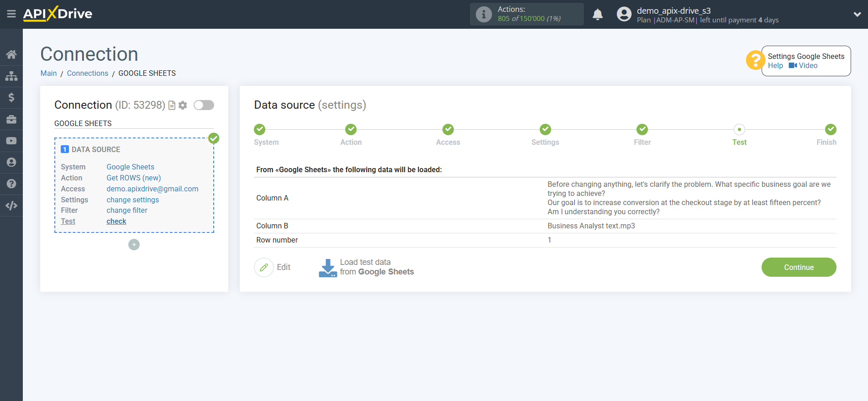This screenshot has height=401, width=868.
Task: Open the Help link for Google Sheets settings
Action: 775,66
